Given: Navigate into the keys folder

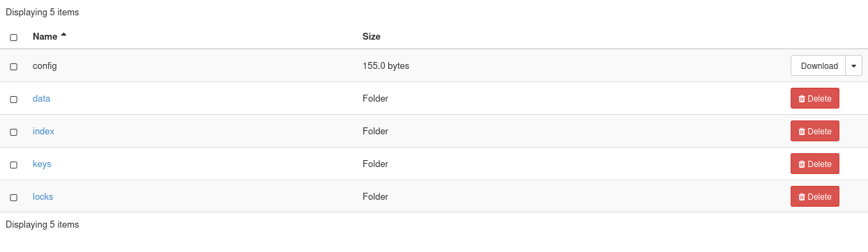Looking at the screenshot, I should pyautogui.click(x=42, y=164).
